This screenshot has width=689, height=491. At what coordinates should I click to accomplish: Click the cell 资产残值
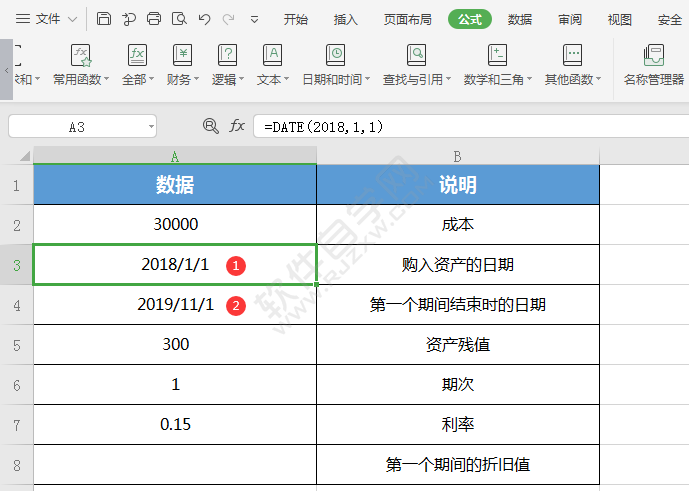coord(458,345)
